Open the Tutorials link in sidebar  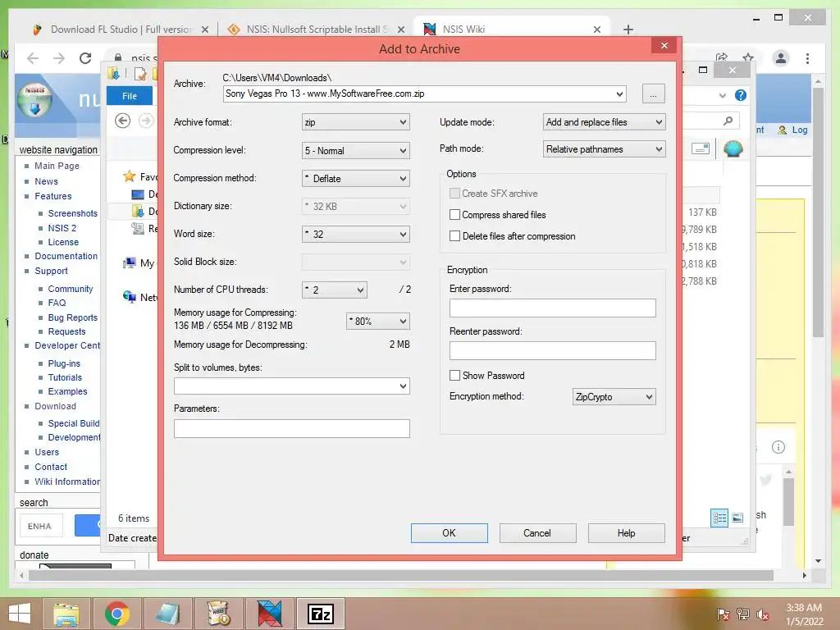pos(65,377)
